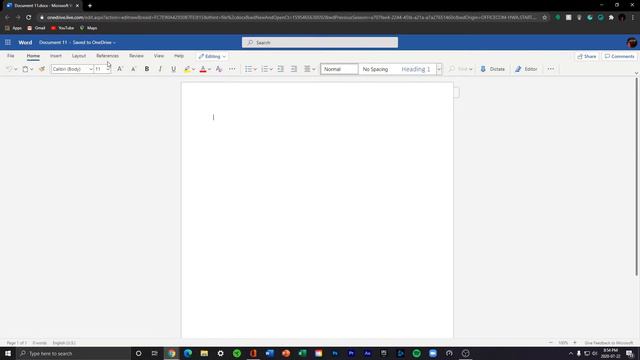Screen dimensions: 640x360
Task: Open the File menu
Action: pyautogui.click(x=11, y=56)
